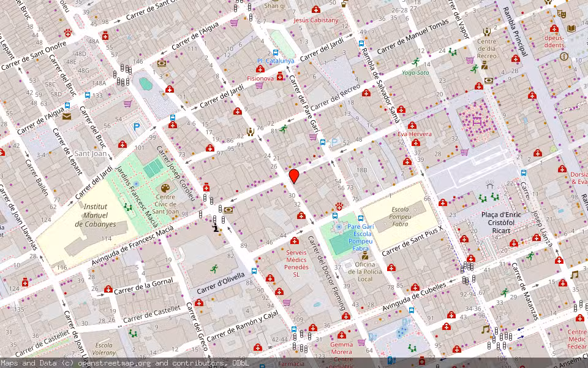Click the medical bag icon above Serveis Mèdics Penedès
Screen dimensions: 588x368
click(295, 240)
